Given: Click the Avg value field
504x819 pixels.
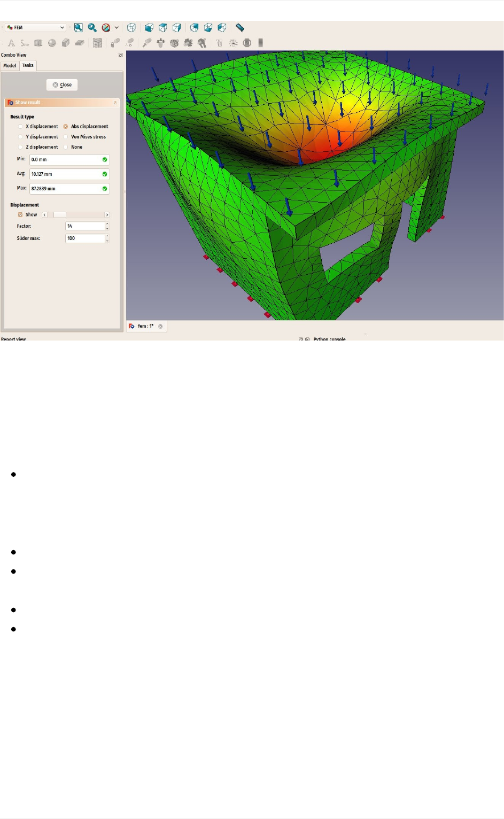Looking at the screenshot, I should (x=69, y=174).
